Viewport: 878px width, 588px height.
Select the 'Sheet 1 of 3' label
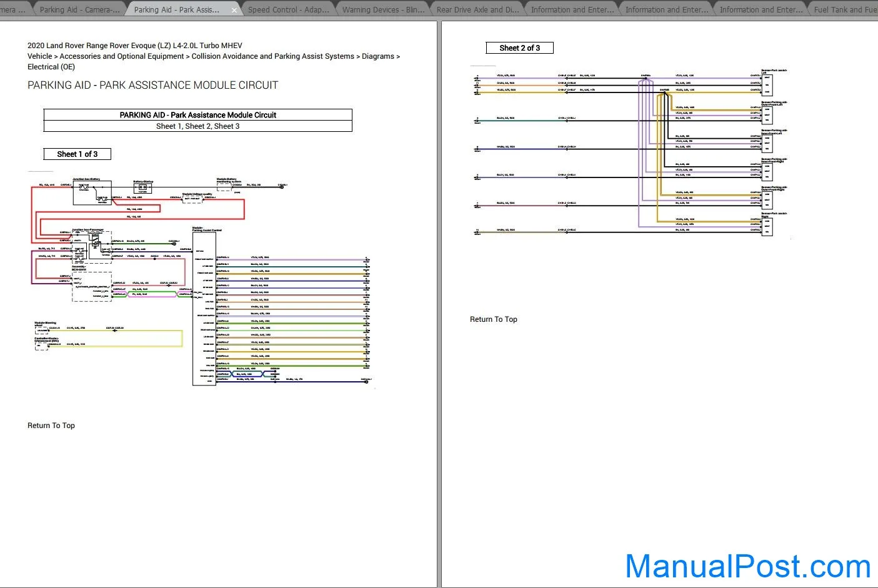coord(77,154)
